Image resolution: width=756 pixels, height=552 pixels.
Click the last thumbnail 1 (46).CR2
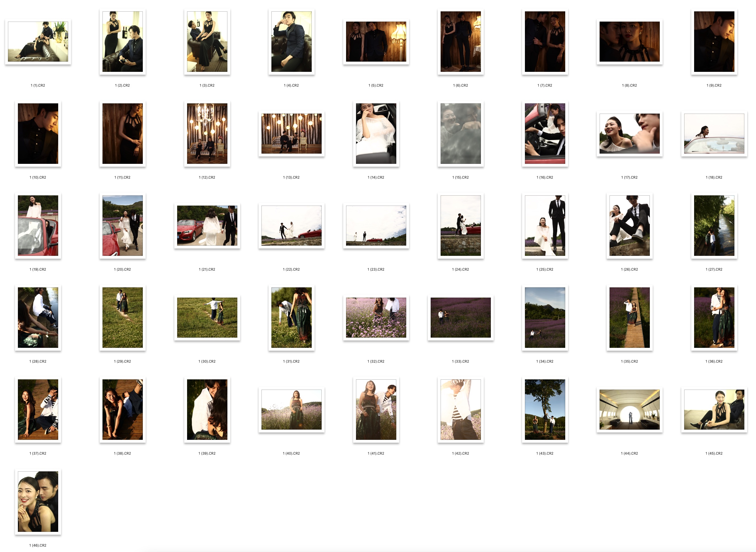[38, 501]
